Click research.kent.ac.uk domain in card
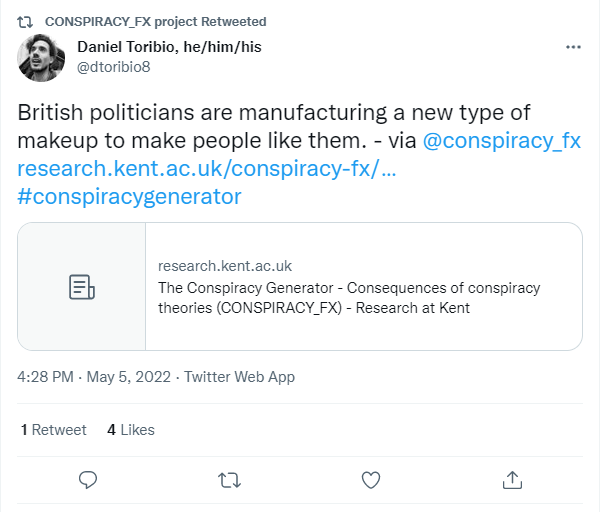Image resolution: width=607 pixels, height=512 pixels. [x=225, y=266]
